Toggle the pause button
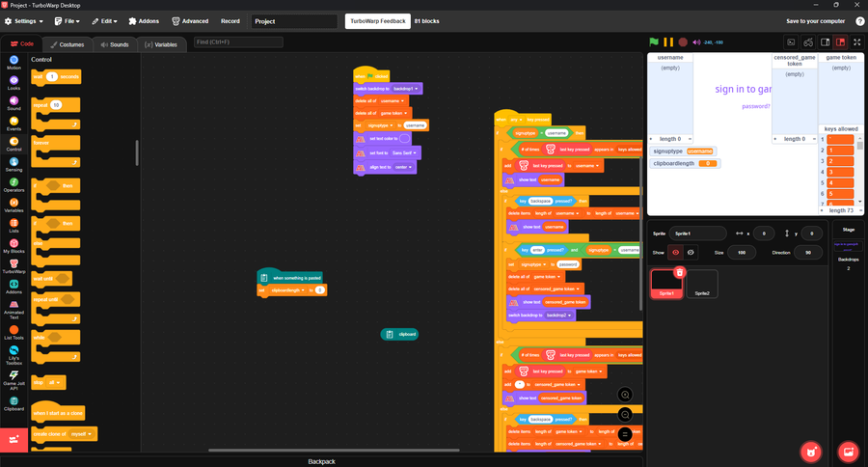The image size is (868, 467). [668, 42]
